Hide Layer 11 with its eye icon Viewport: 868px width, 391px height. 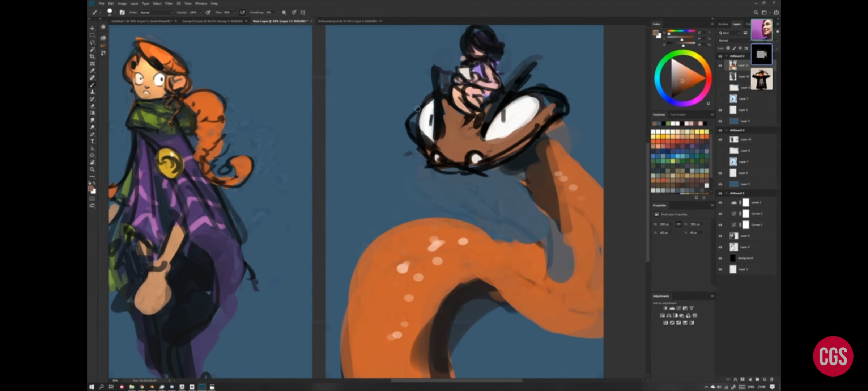point(720,66)
